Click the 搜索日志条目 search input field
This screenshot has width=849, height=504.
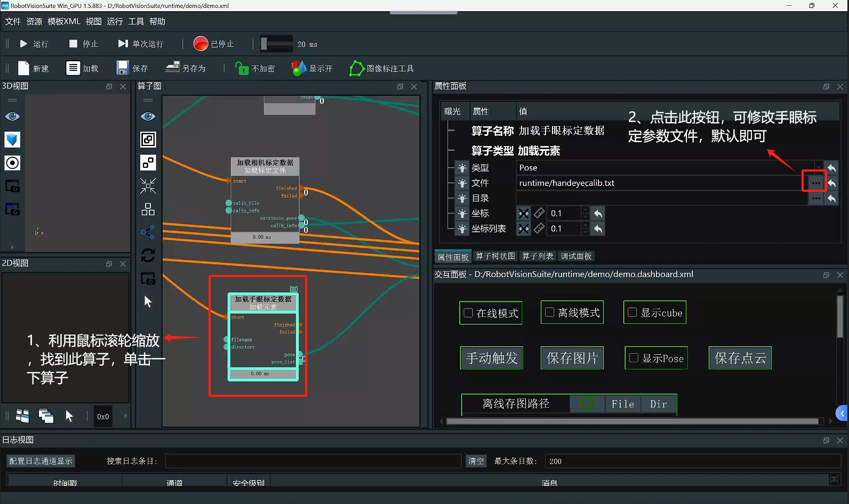pos(313,461)
